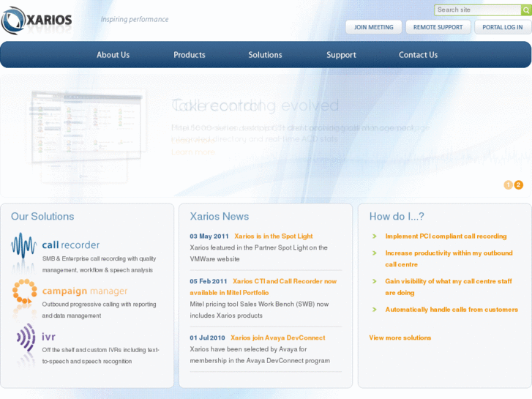Open the Support menu

pyautogui.click(x=341, y=55)
